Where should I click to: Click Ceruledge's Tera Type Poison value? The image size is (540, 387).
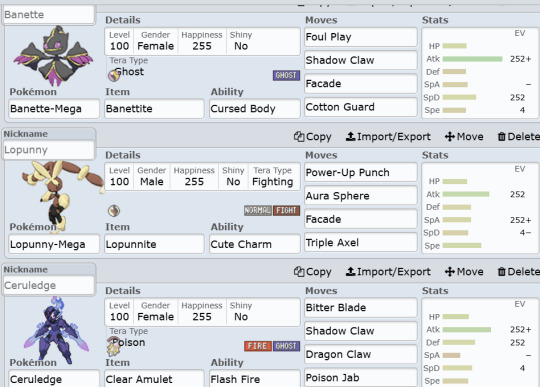click(x=129, y=343)
